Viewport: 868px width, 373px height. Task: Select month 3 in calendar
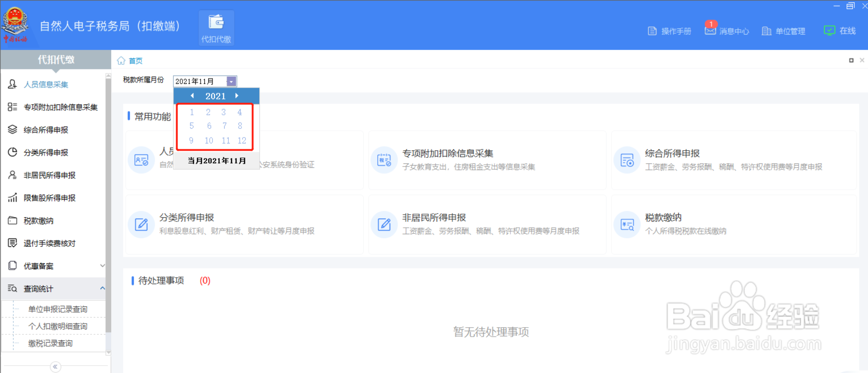click(x=223, y=112)
